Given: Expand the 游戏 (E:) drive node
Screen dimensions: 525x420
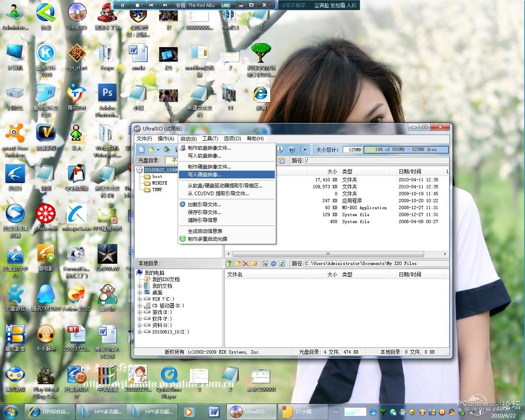Looking at the screenshot, I should [x=140, y=312].
